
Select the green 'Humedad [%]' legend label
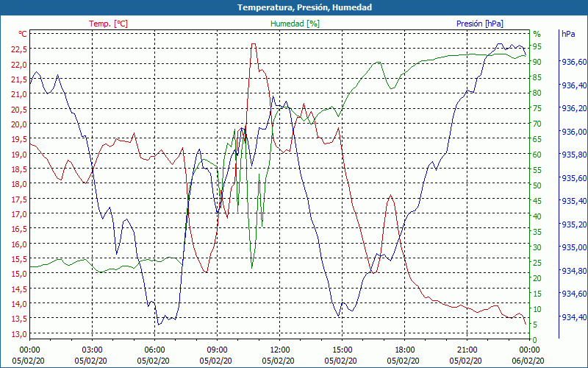point(295,24)
